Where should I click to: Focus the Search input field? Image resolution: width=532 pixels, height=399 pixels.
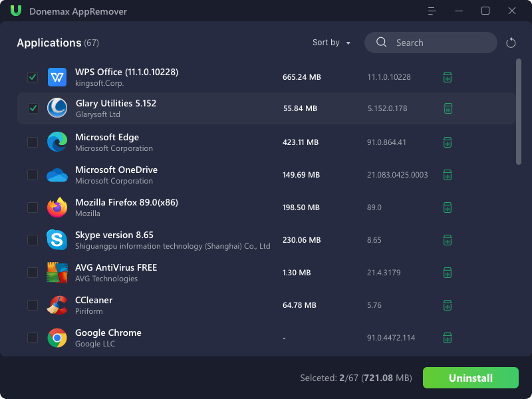coord(439,43)
